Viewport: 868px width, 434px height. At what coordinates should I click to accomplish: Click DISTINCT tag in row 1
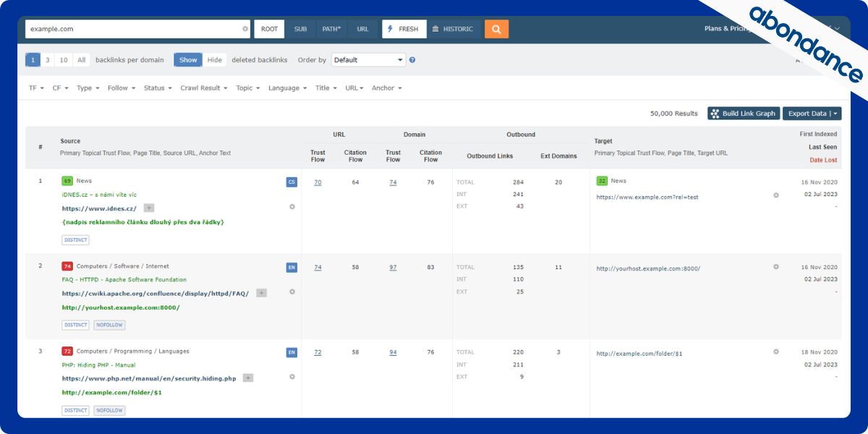point(75,240)
